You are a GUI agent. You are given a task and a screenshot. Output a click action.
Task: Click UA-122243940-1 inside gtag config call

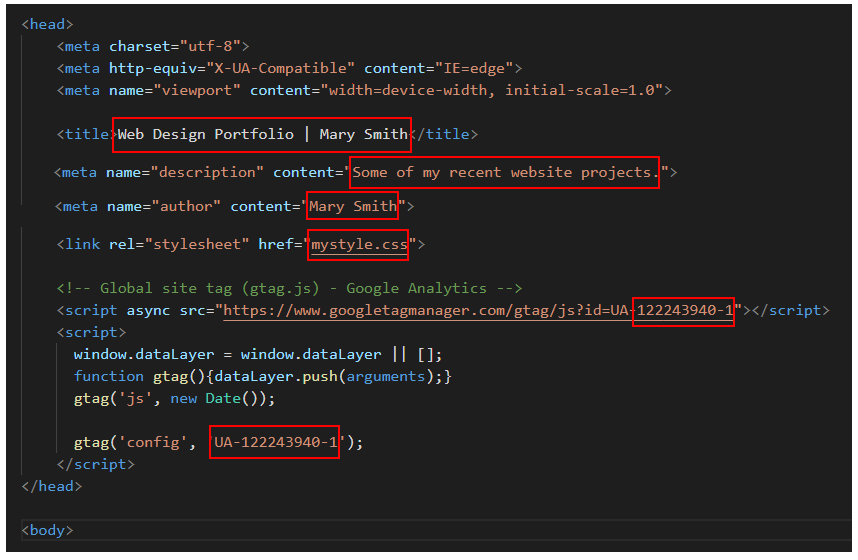(x=275, y=442)
